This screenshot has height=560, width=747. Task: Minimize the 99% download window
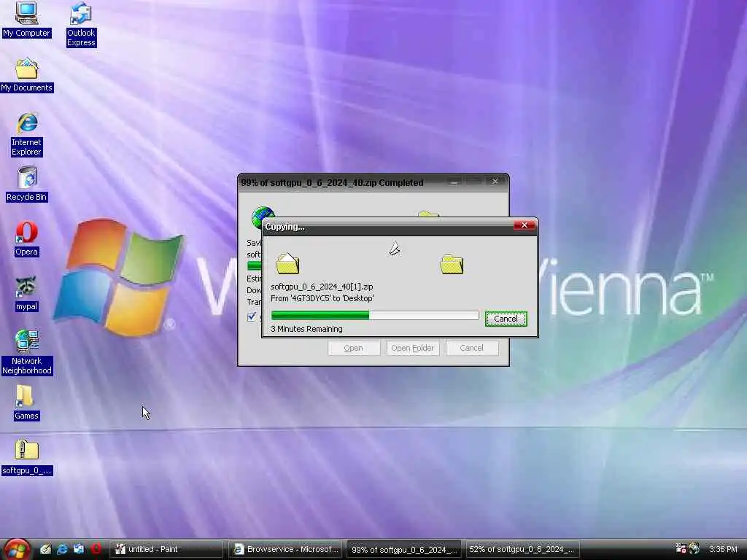coord(454,182)
